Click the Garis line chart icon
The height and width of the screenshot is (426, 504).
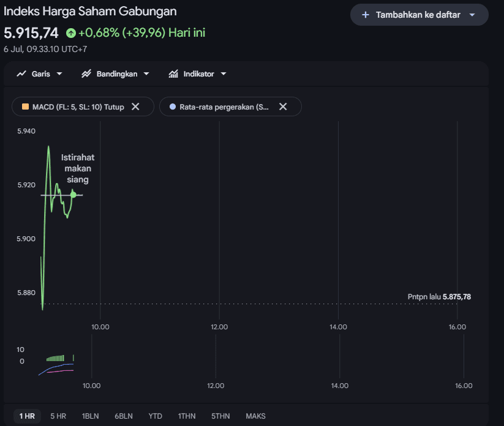[21, 74]
